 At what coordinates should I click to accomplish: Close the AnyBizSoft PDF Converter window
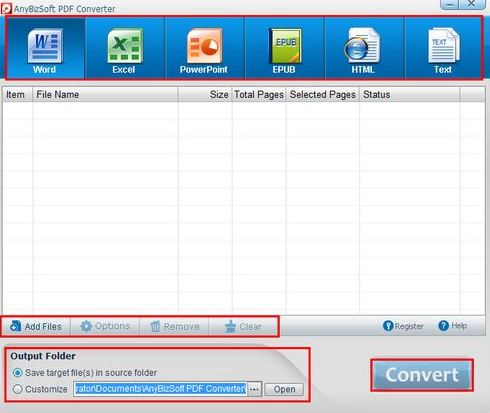coord(471,4)
